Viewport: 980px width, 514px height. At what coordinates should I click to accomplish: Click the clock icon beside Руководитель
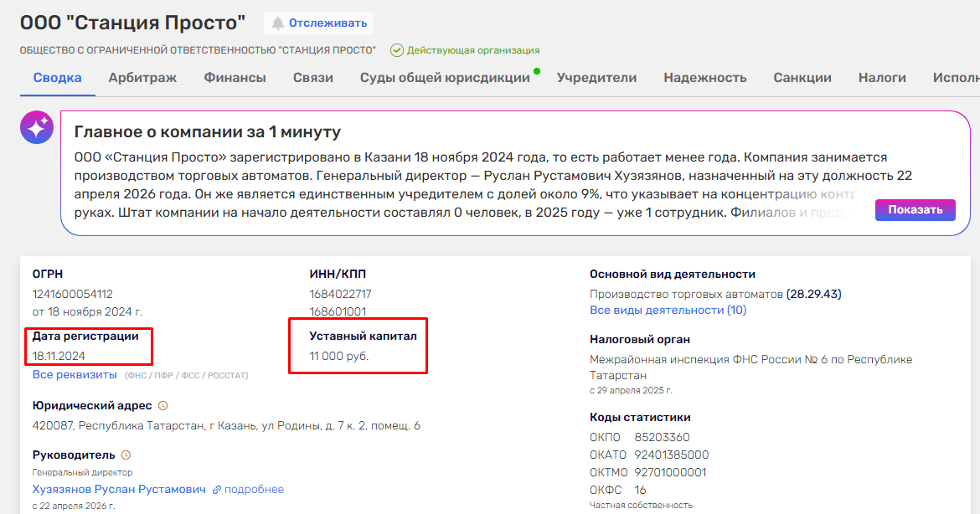click(126, 455)
